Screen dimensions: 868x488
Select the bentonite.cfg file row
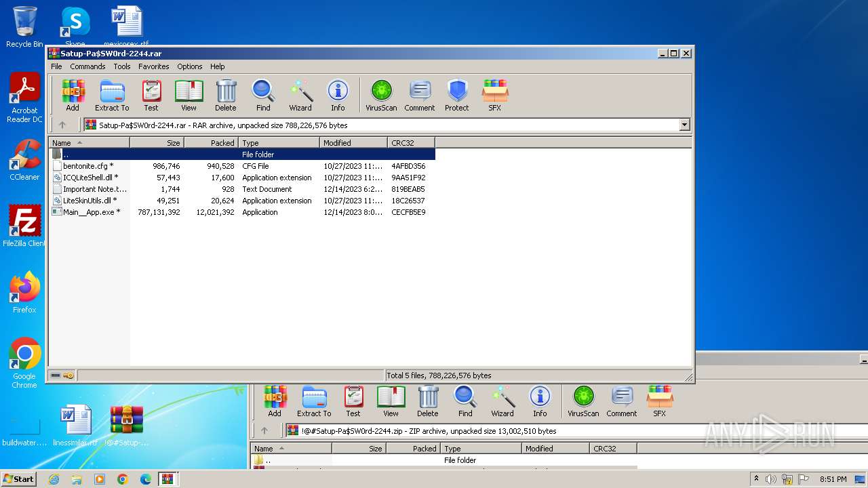click(242, 166)
